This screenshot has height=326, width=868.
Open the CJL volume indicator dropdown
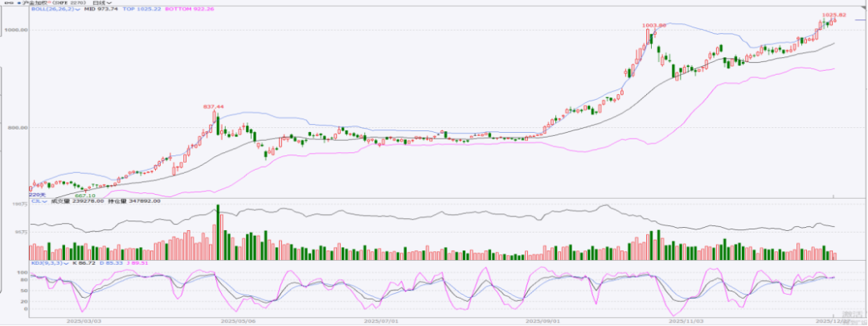click(39, 201)
